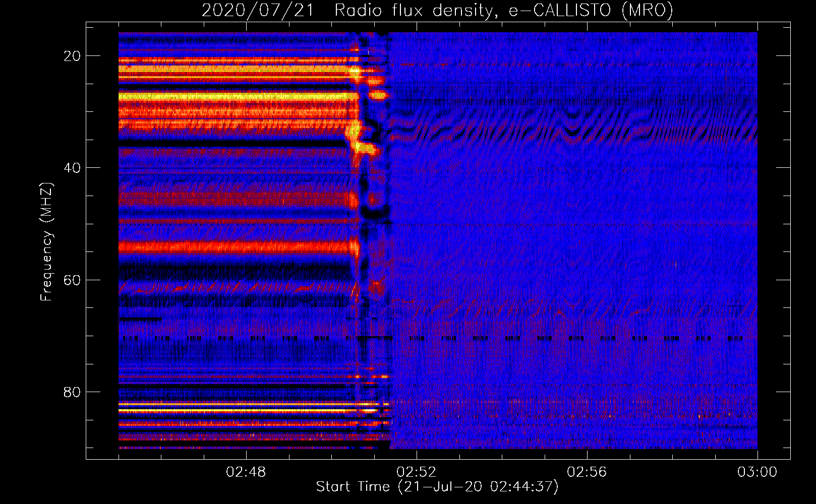Click the 40 frequency tick label
The height and width of the screenshot is (504, 816).
[x=72, y=168]
